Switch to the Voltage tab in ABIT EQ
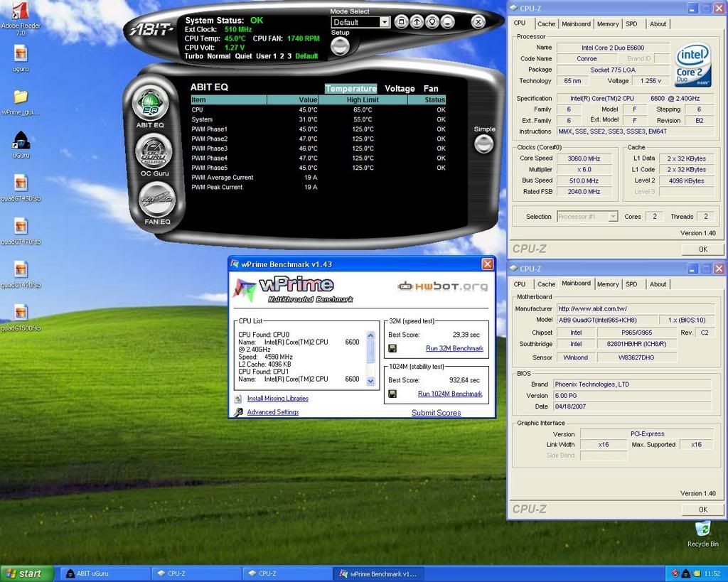 click(400, 89)
